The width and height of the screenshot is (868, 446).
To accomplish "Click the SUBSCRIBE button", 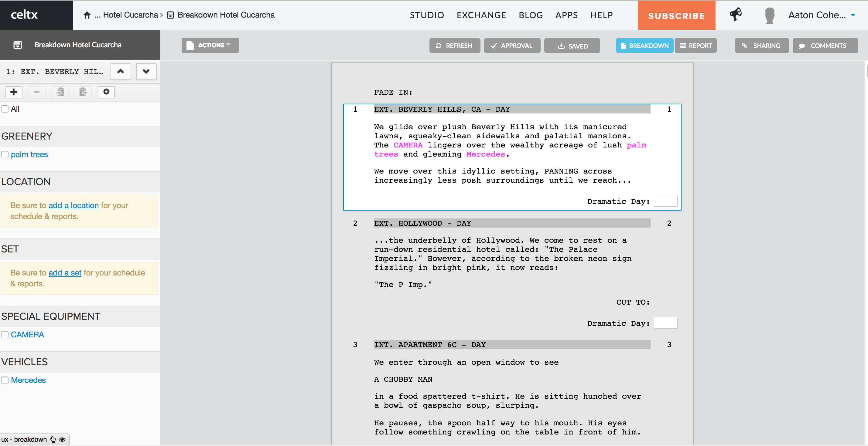I will point(676,15).
